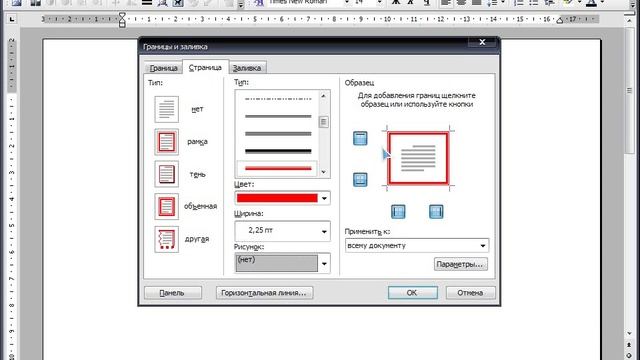This screenshot has width=640, height=360.
Task: Click the line style list scrollbar thumb
Action: coord(324,122)
